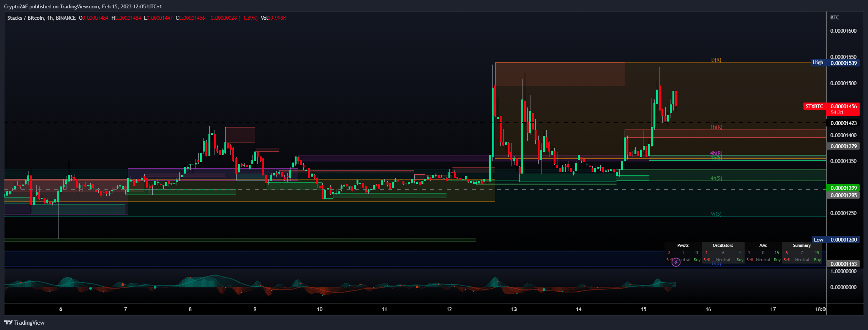The width and height of the screenshot is (868, 330).
Task: Click the 'Oscillators' column header
Action: tap(723, 245)
